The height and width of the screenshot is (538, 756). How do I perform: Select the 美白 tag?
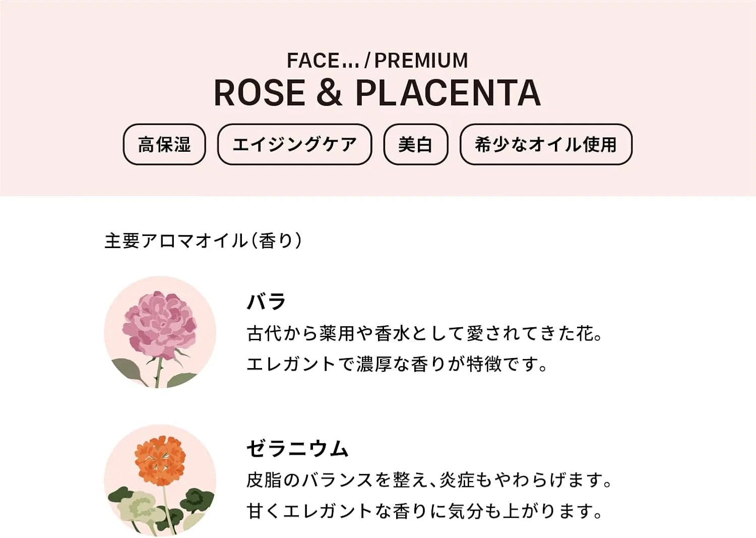click(x=416, y=144)
